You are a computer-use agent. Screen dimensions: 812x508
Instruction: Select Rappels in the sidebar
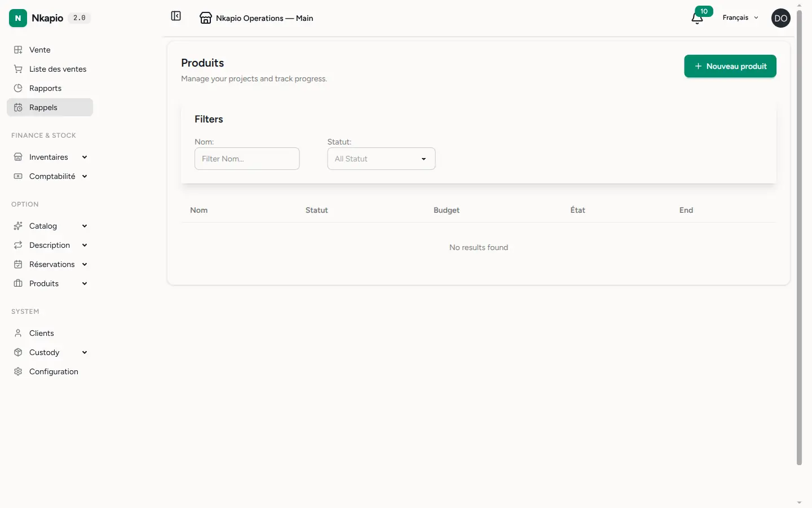click(50, 107)
